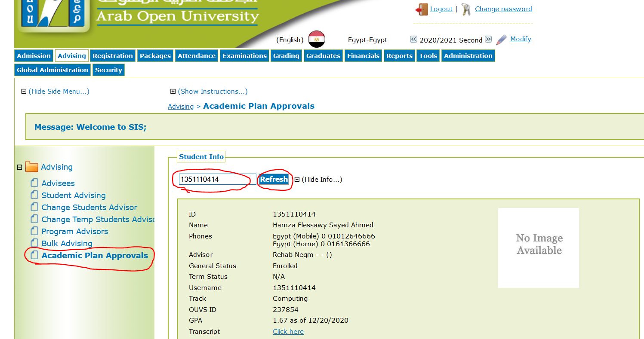Select Bulk Advising in the side menu

[67, 244]
